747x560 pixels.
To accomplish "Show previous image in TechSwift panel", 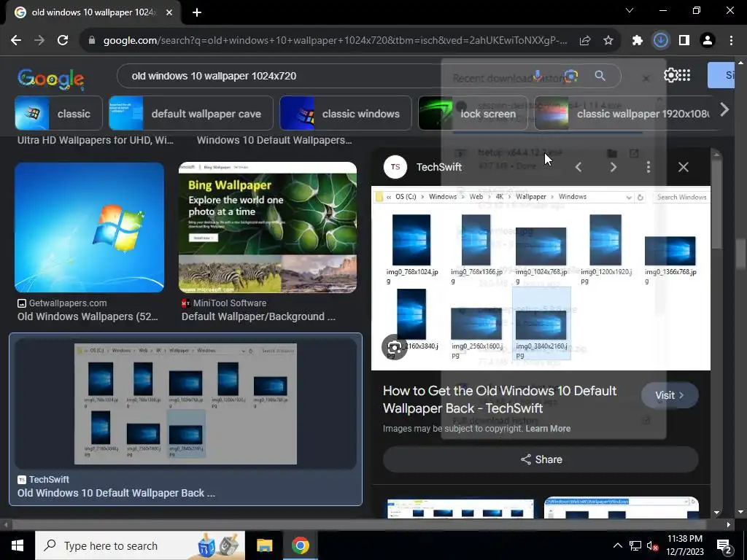I will click(578, 167).
